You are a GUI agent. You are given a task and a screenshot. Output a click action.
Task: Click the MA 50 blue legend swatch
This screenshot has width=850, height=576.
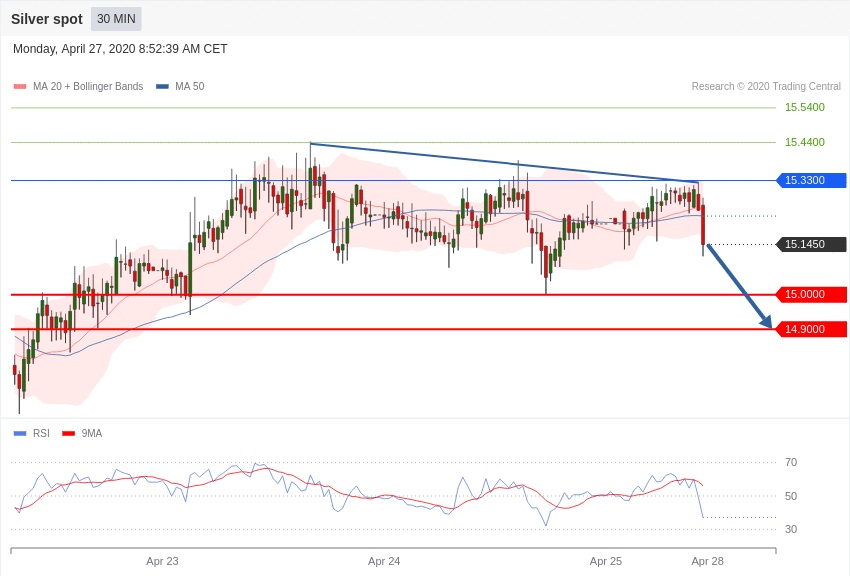tap(162, 86)
